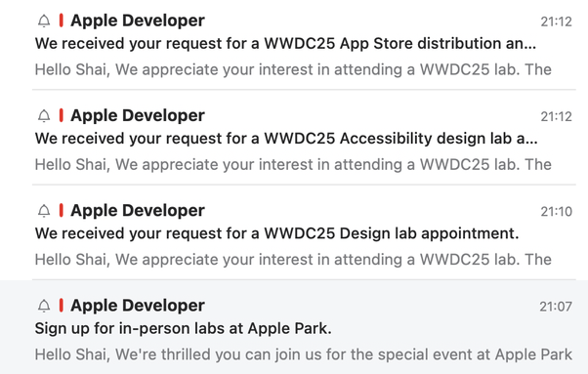588x374 pixels.
Task: Click red flag marker on App Store distribution email
Action: 62,21
